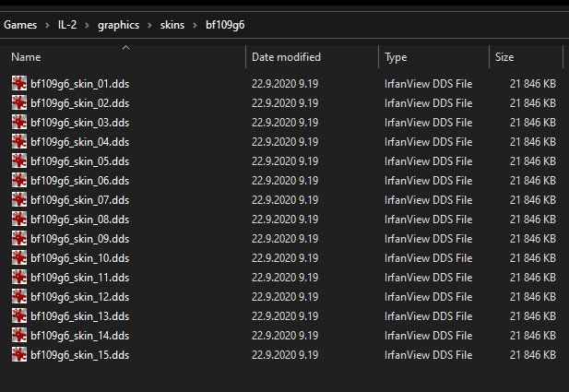Click the Type cell of bf109g6_skin_12.dds
Screen dimensions: 569x392
(429, 297)
